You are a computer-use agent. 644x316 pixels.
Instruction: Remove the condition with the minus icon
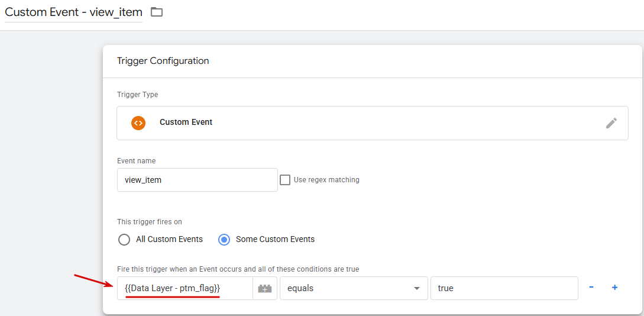click(591, 287)
